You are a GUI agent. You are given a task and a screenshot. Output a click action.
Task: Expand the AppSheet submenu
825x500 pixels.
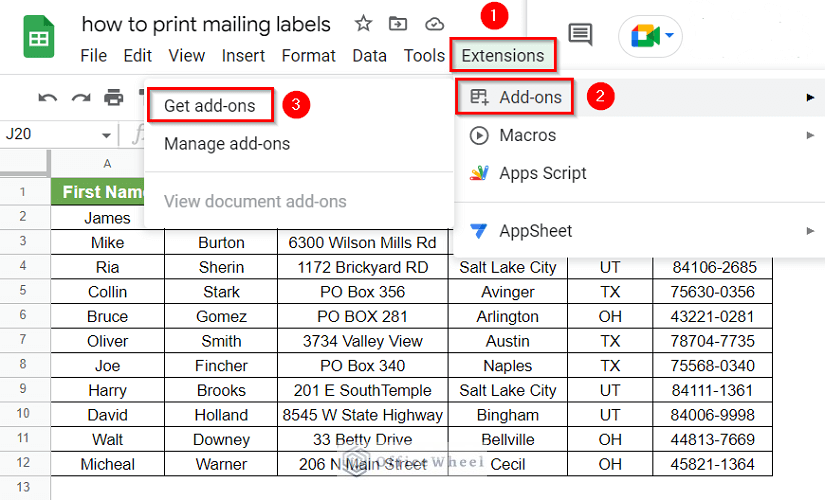click(535, 231)
